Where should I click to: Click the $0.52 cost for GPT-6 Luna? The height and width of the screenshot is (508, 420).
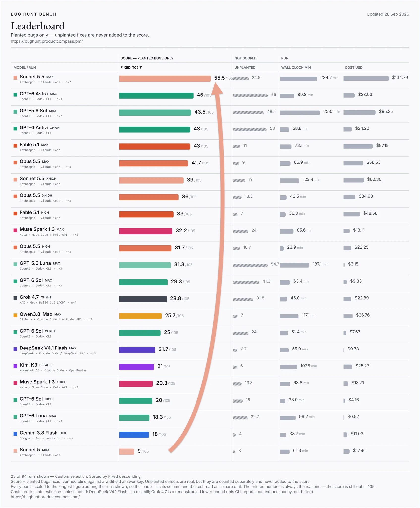[x=353, y=417]
